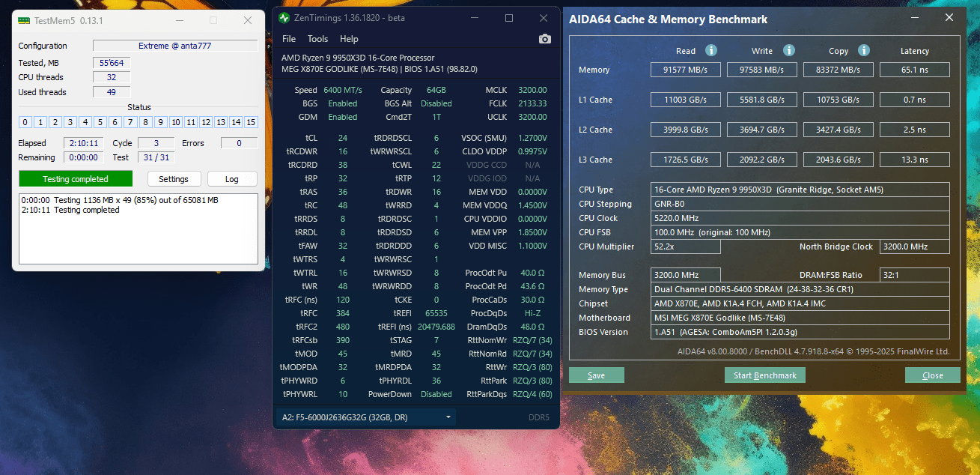Click the VSOC (SMU) 1.2700V value
This screenshot has width=980, height=475.
[532, 138]
